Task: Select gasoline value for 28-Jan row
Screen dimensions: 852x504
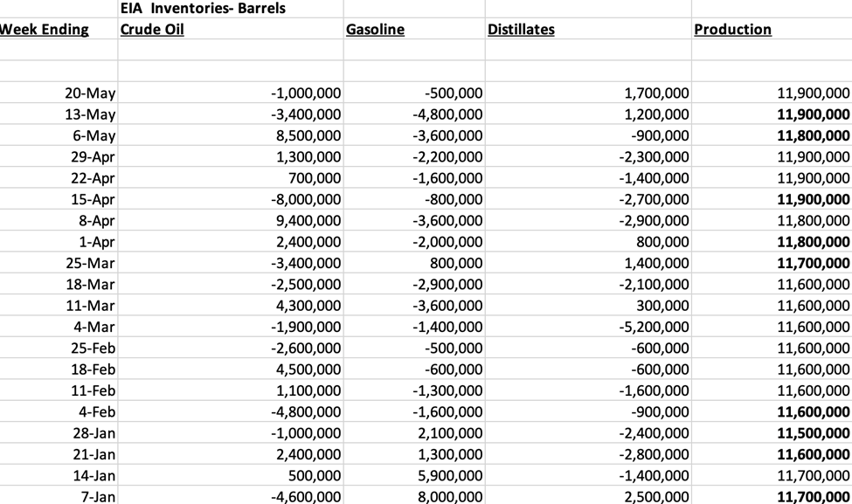Action: (x=450, y=433)
